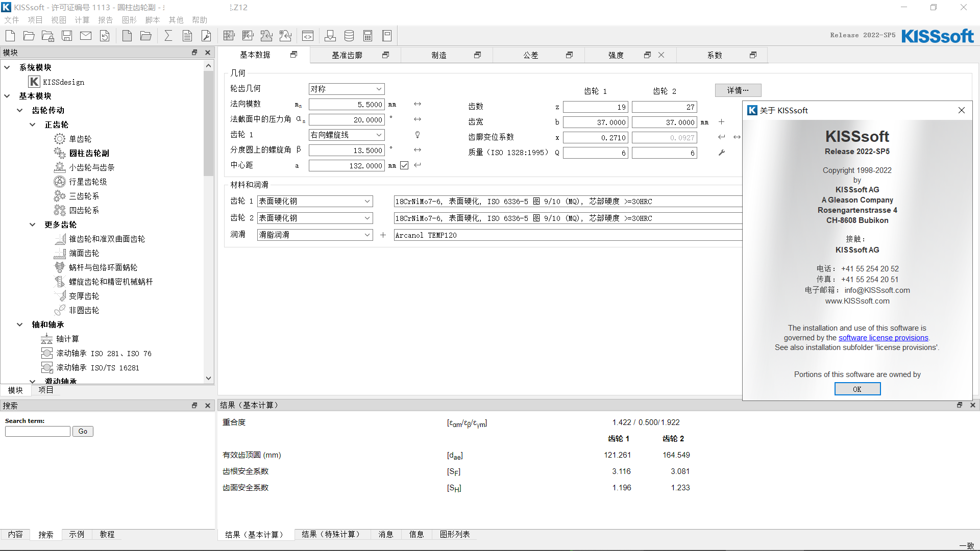
Task: Open the calculator icon in toolbar
Action: click(368, 36)
